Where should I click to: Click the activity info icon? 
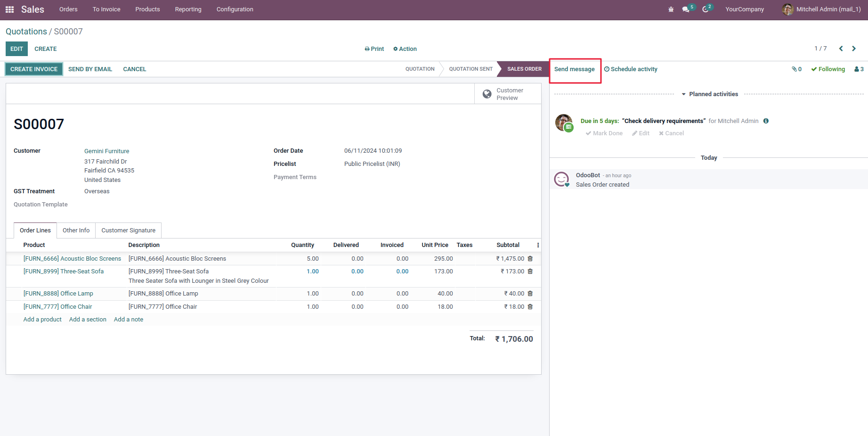point(766,121)
